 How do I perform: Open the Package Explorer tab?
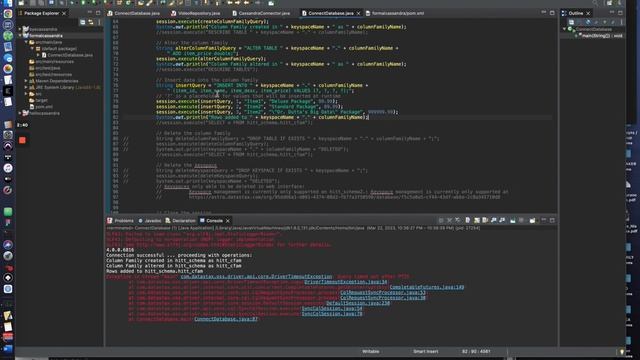coord(41,13)
